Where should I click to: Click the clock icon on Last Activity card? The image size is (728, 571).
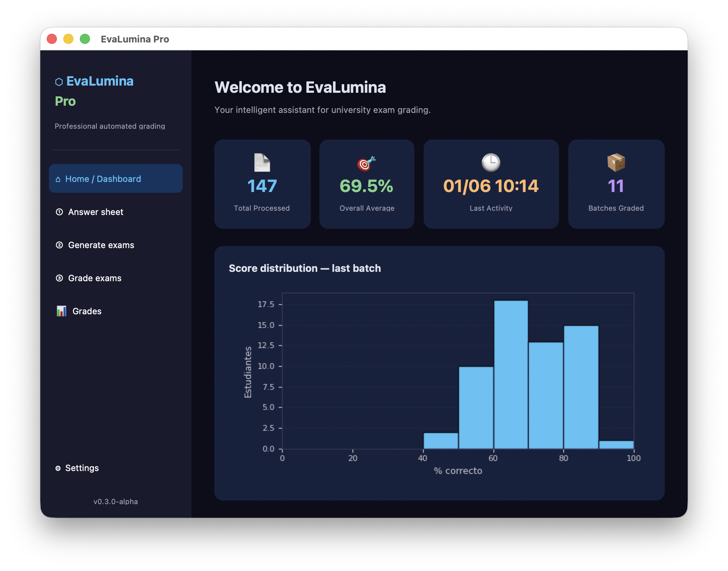pos(491,163)
